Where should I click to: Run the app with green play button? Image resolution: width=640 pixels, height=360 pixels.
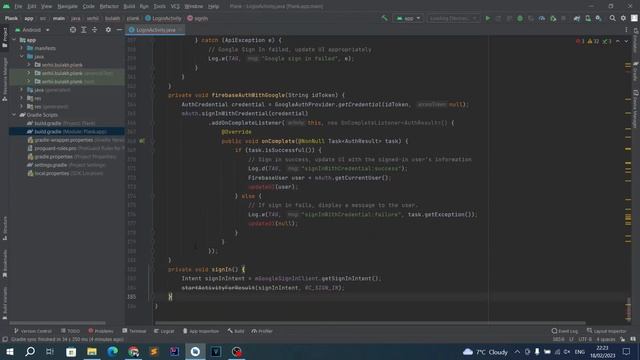point(488,18)
